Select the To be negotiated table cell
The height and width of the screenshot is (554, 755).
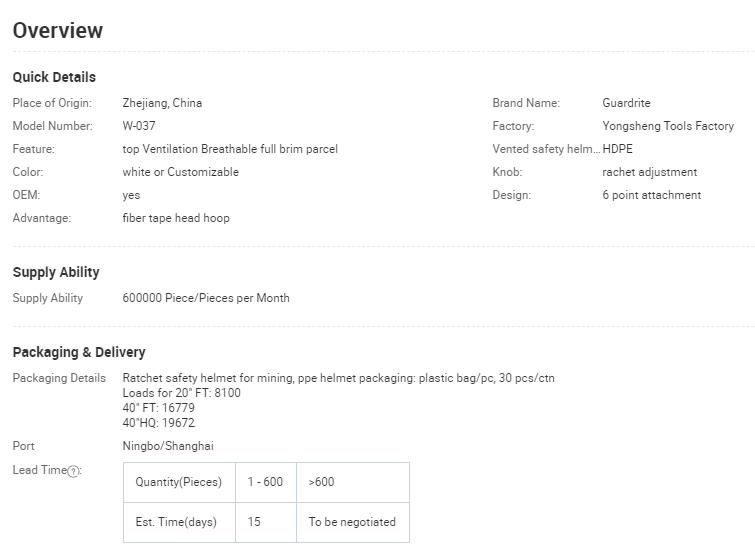click(352, 522)
